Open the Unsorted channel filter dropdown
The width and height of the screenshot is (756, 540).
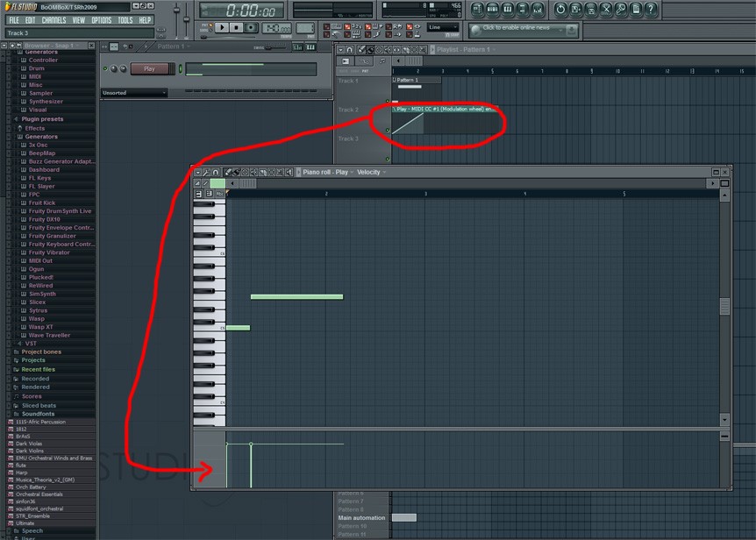134,93
